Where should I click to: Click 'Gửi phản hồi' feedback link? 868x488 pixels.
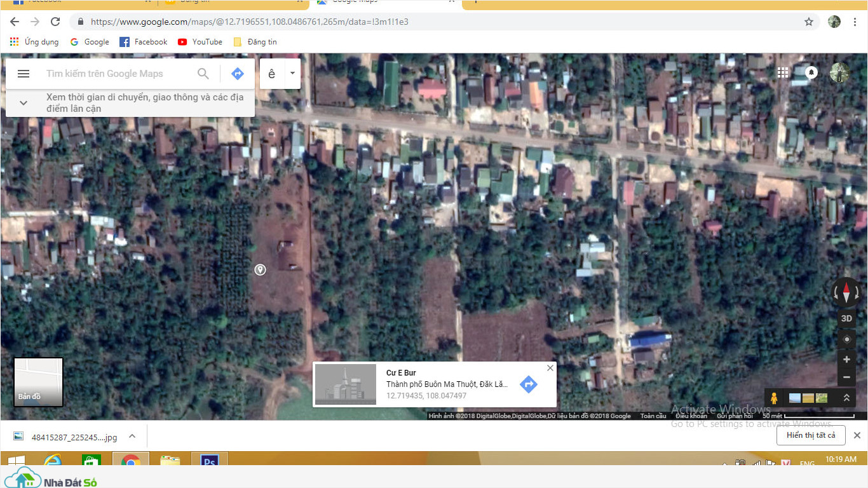(735, 416)
